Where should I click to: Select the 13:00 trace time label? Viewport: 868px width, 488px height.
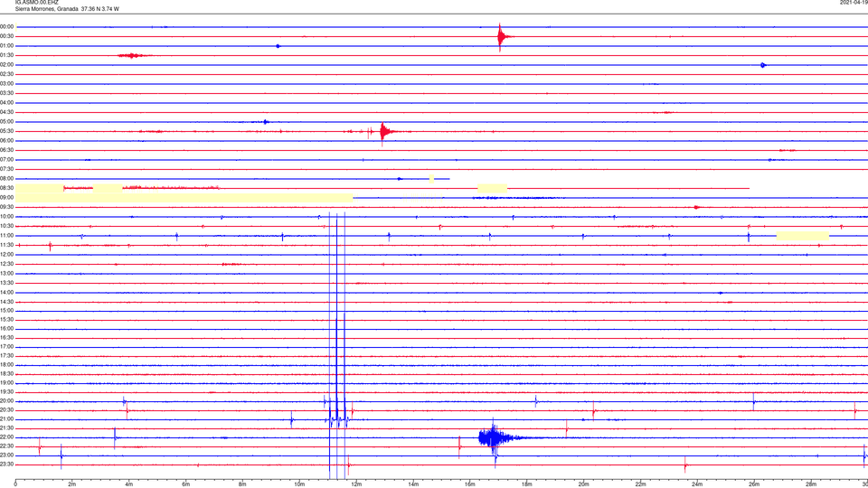[x=7, y=273]
